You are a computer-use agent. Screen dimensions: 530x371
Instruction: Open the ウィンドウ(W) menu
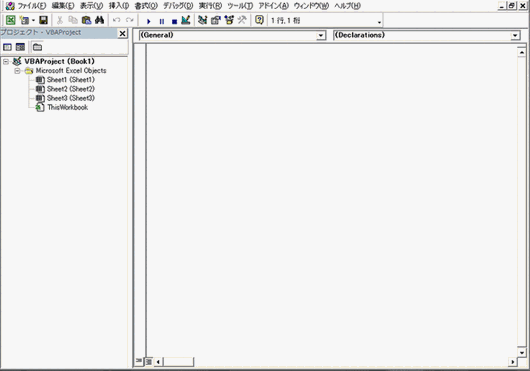(311, 6)
